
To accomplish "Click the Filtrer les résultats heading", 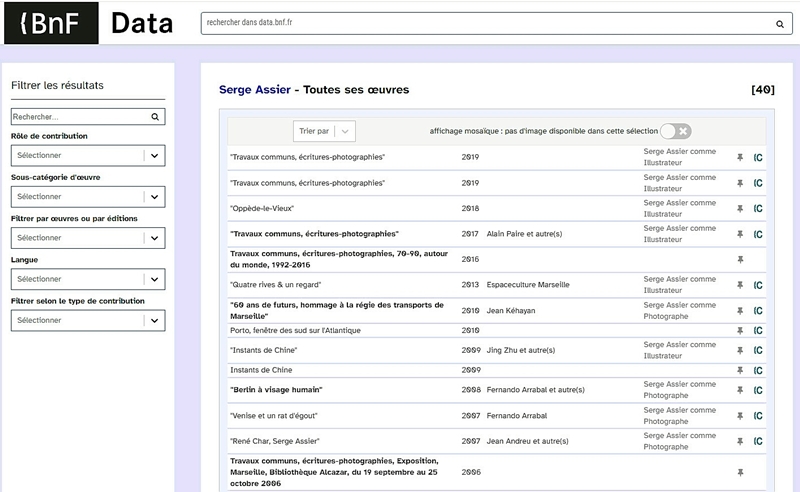I will point(57,85).
